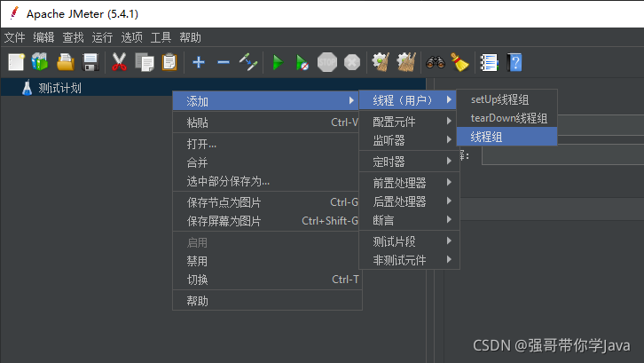Click the Cut scissors icon
The width and height of the screenshot is (644, 363).
tap(119, 62)
